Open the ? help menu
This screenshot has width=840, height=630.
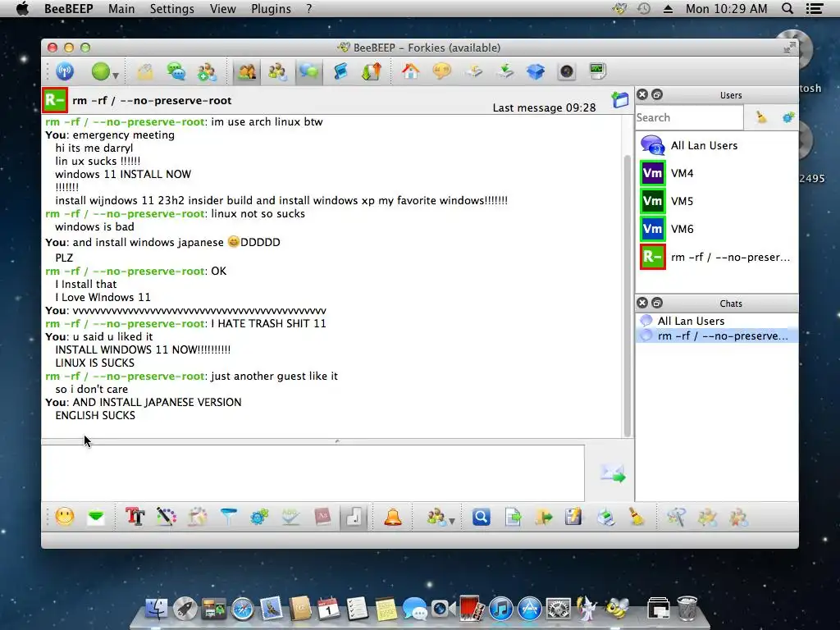(309, 8)
